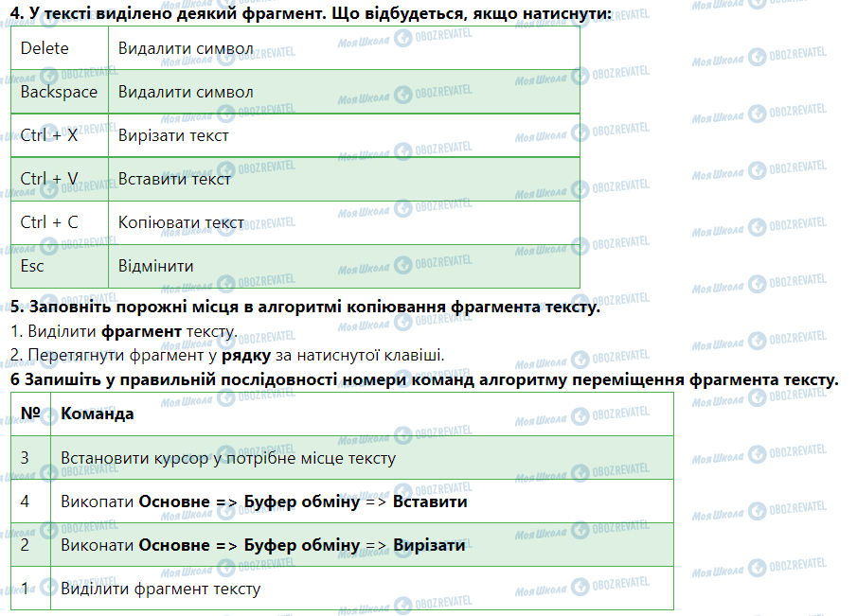Click the bold word "фрагмент" in step 1
857x616 pixels.
141,332
